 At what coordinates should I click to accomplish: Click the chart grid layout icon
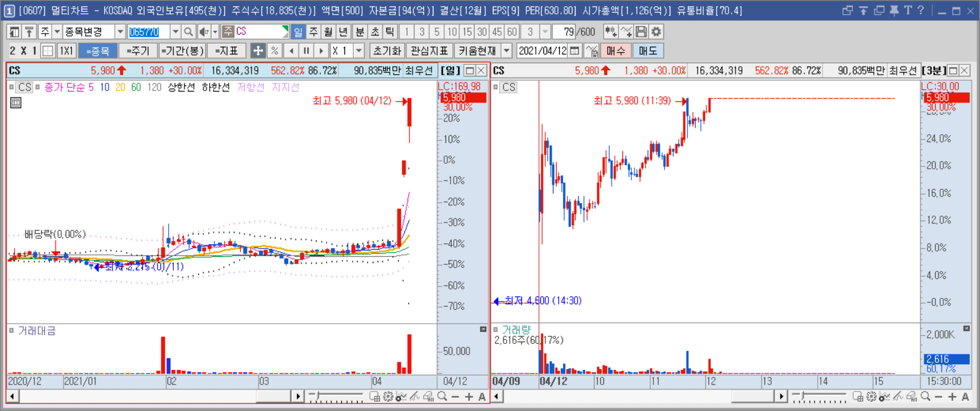(x=47, y=51)
